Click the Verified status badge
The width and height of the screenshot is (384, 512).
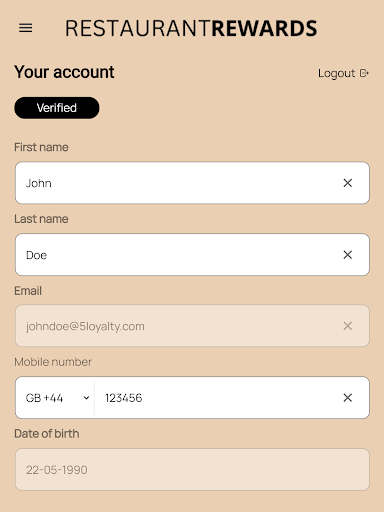[x=57, y=108]
